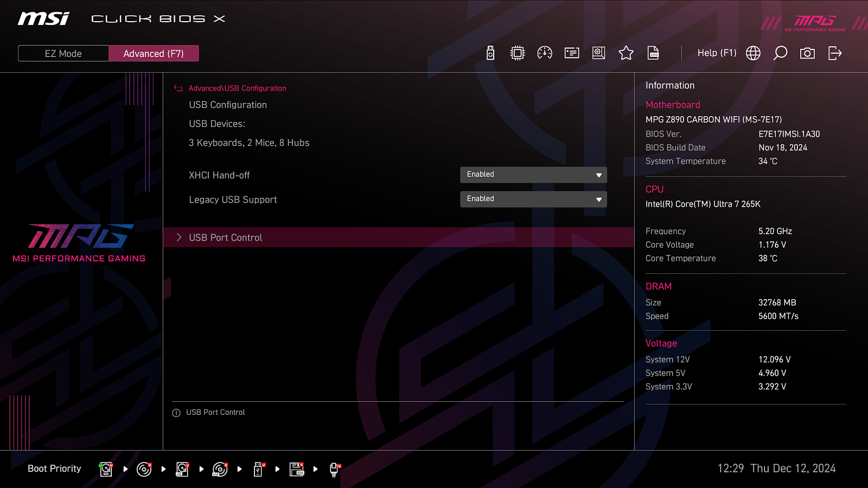
Task: Click the clock showing 12:29 Thu Dec 12, 2024
Action: pyautogui.click(x=776, y=468)
